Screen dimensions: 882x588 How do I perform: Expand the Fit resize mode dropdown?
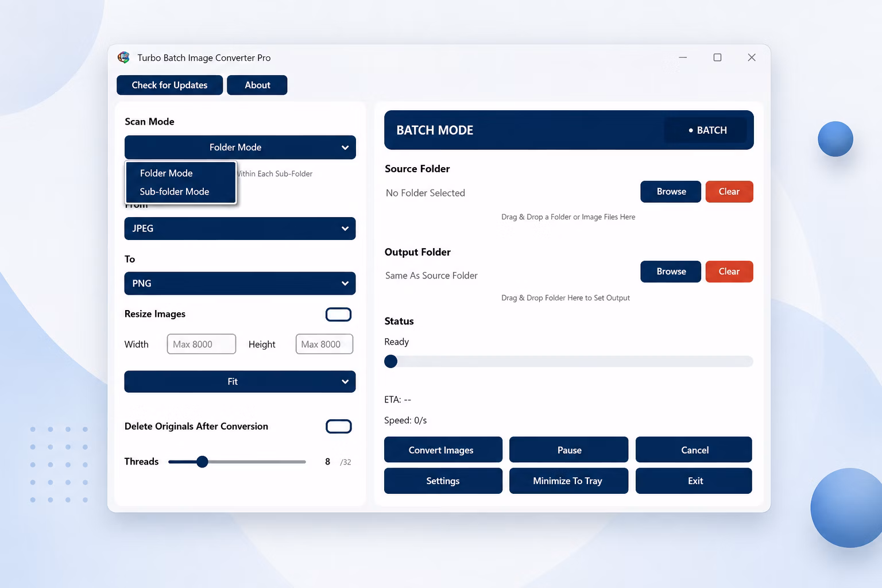click(240, 382)
